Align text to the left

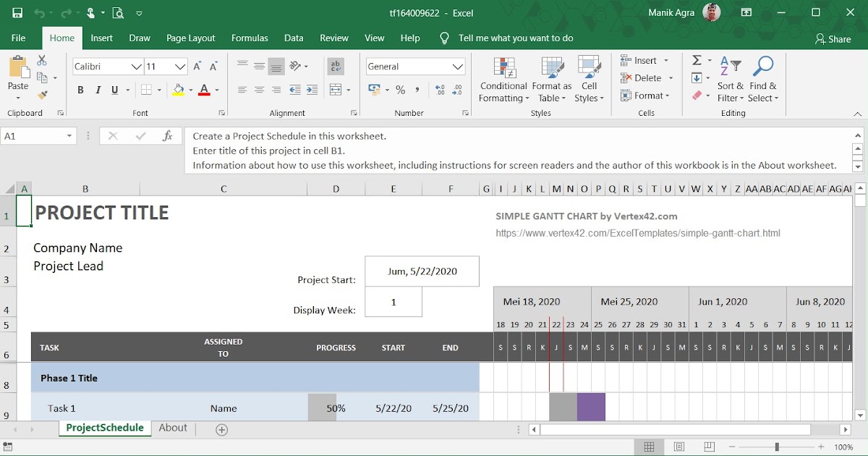point(242,90)
